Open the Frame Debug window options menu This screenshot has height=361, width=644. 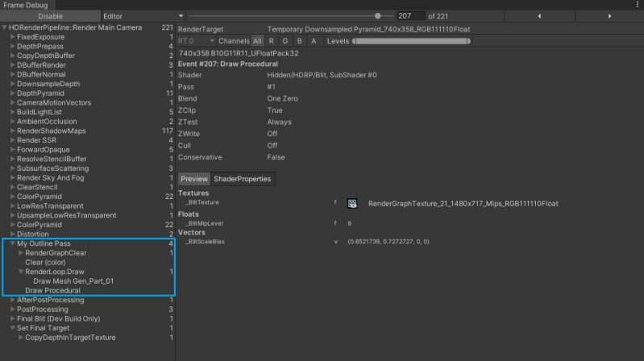[x=638, y=5]
